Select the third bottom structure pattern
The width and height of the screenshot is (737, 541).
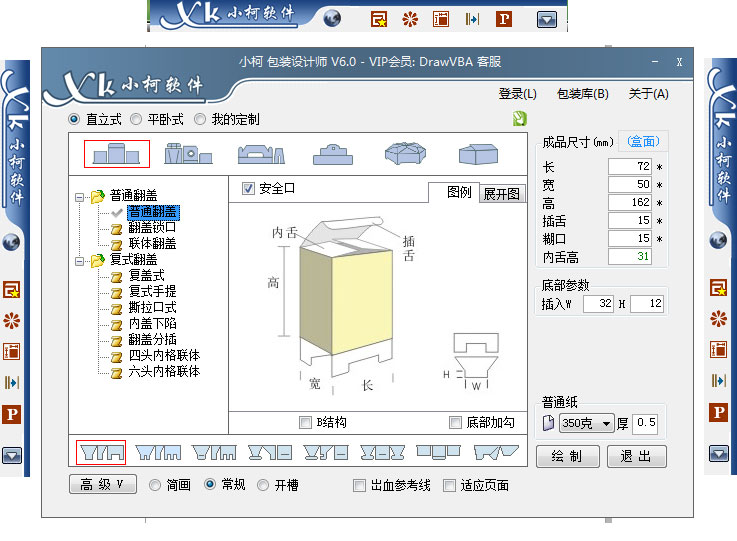pyautogui.click(x=214, y=452)
